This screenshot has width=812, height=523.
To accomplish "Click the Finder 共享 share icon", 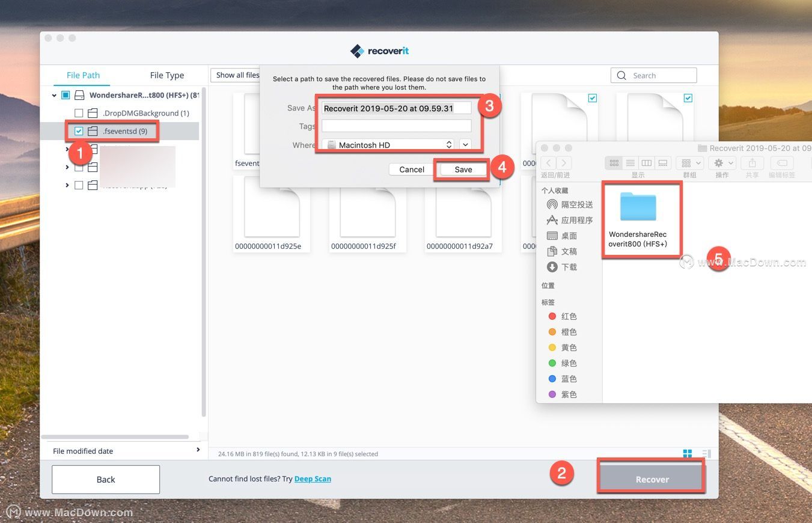I will click(x=752, y=163).
